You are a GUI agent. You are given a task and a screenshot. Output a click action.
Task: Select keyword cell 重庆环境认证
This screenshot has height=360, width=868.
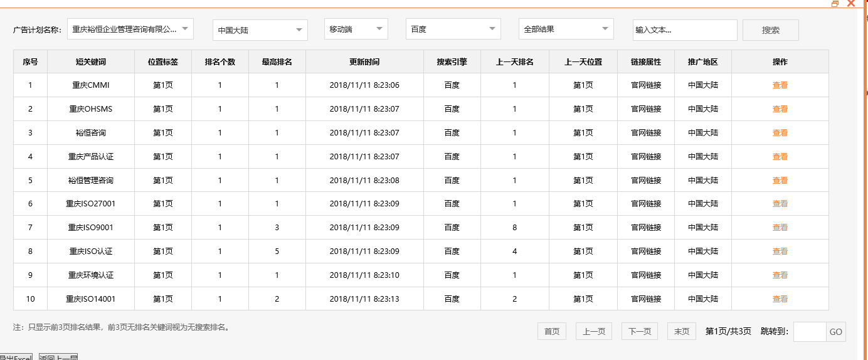point(91,275)
